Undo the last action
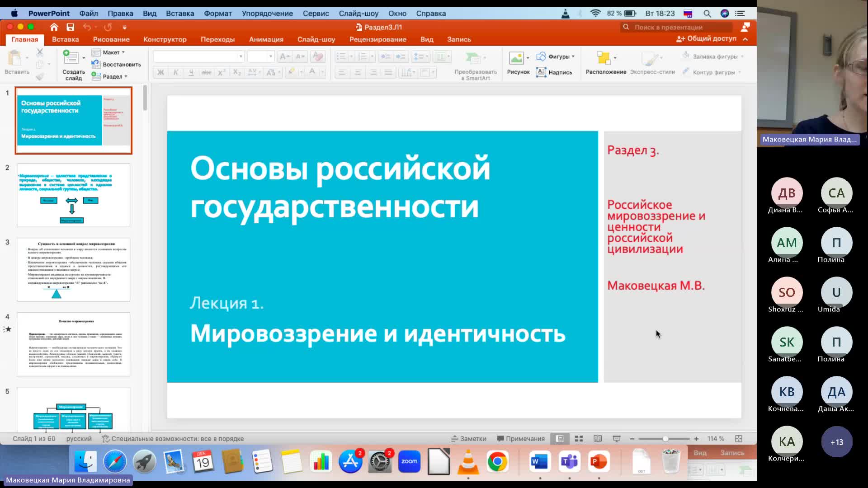This screenshot has width=868, height=488. point(87,27)
